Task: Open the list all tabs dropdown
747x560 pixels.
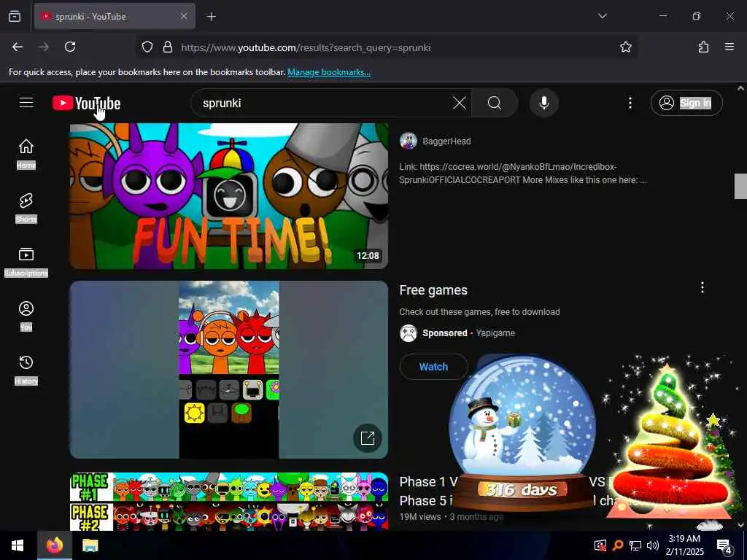Action: [602, 16]
